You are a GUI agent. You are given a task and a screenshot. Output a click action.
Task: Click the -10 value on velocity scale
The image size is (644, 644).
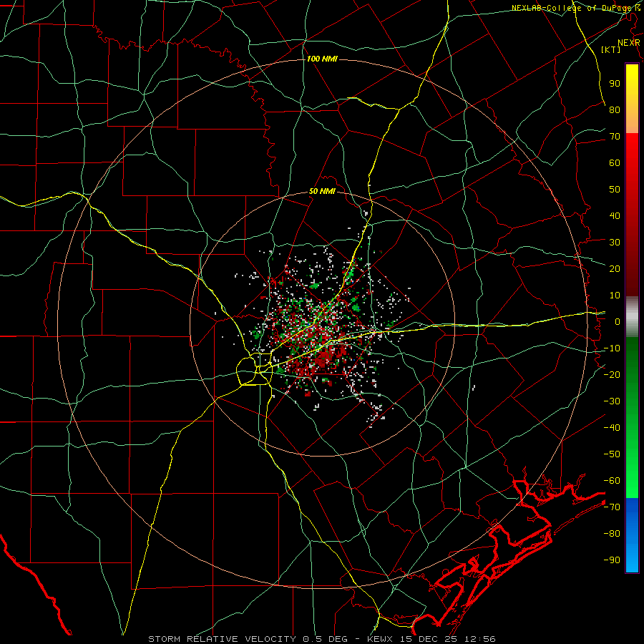[612, 348]
